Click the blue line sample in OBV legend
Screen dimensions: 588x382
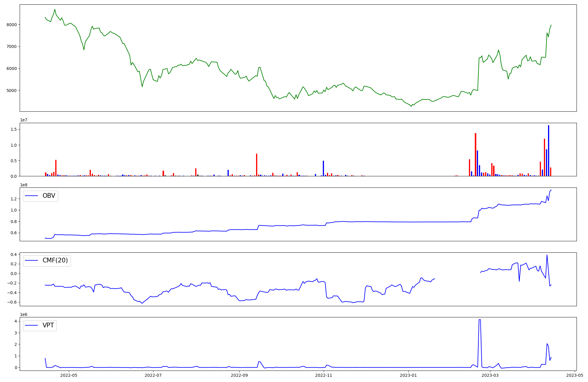point(32,196)
